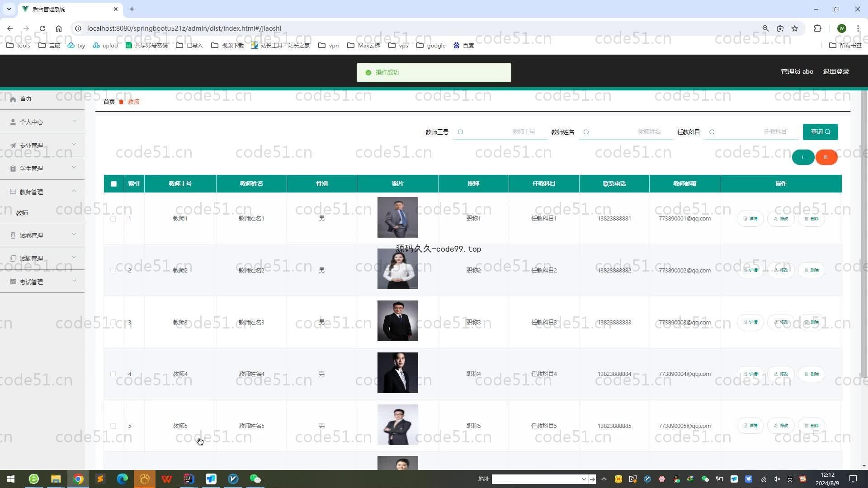The width and height of the screenshot is (868, 488).
Task: Check the checkbox for row 1
Action: 113,219
